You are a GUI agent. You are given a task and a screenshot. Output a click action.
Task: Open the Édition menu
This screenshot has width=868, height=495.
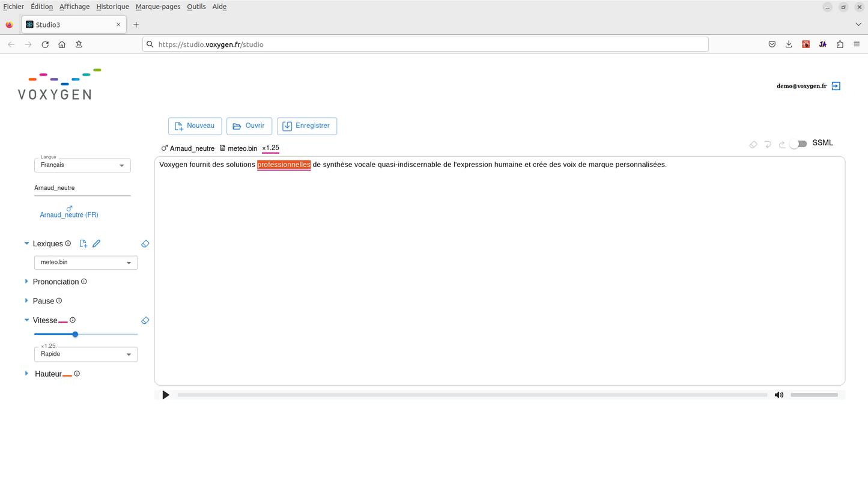(x=42, y=7)
